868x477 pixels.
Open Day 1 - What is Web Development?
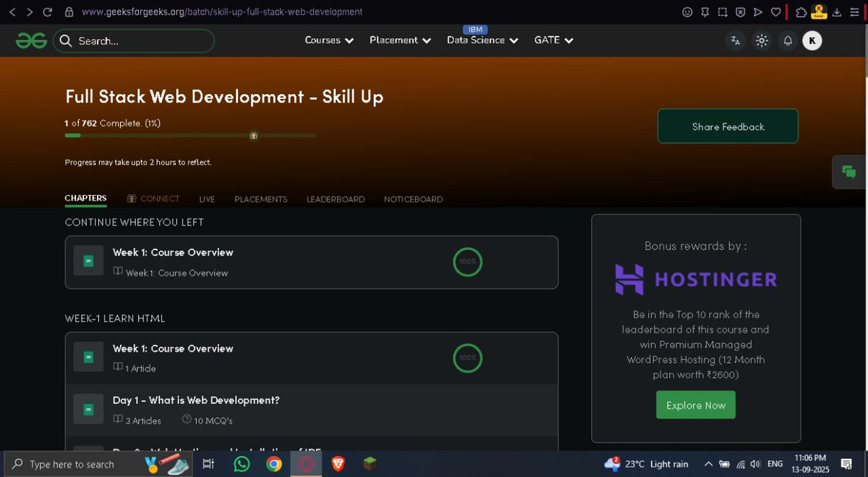[x=312, y=410]
